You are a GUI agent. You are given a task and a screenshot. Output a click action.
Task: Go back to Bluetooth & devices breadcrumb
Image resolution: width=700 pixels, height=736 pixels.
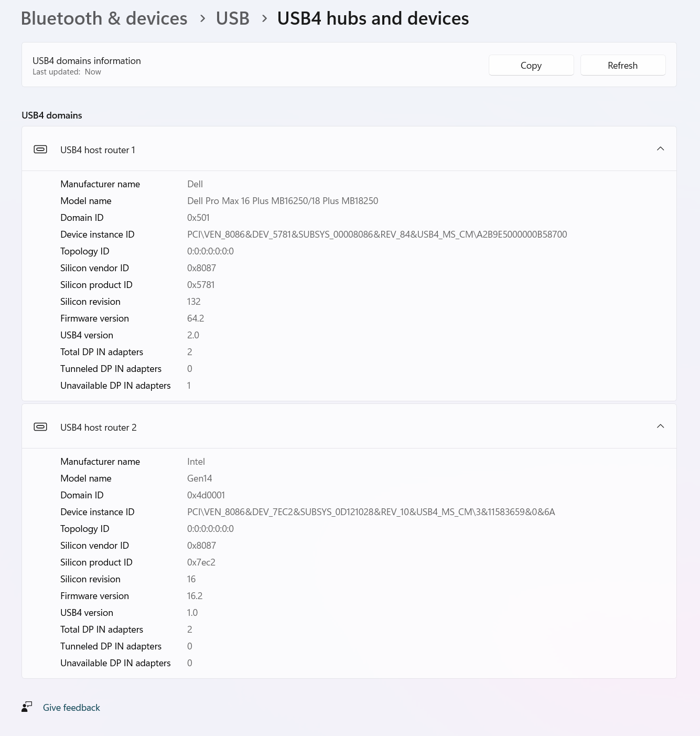pyautogui.click(x=104, y=18)
